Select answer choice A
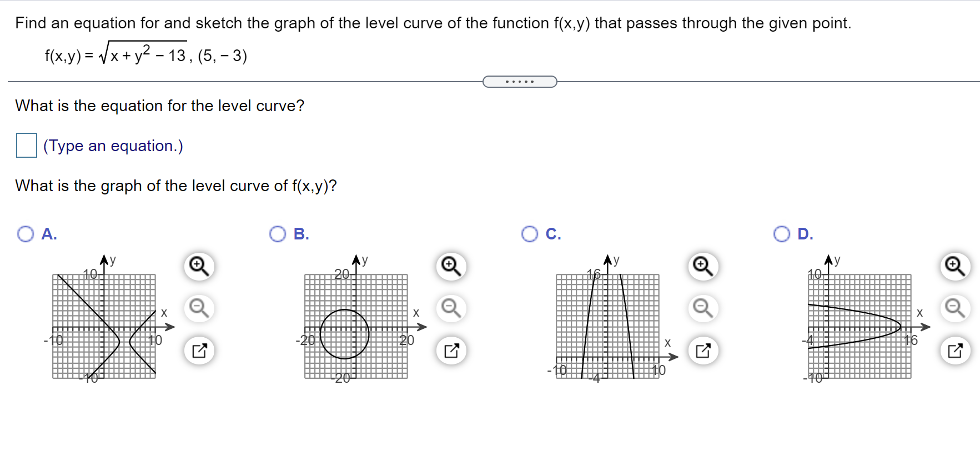 coord(25,234)
